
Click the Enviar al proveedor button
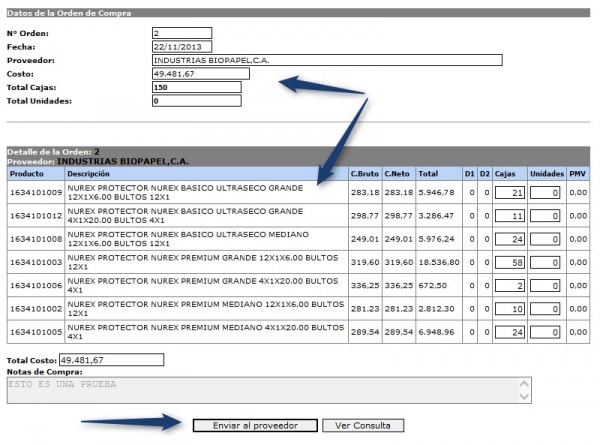[255, 425]
